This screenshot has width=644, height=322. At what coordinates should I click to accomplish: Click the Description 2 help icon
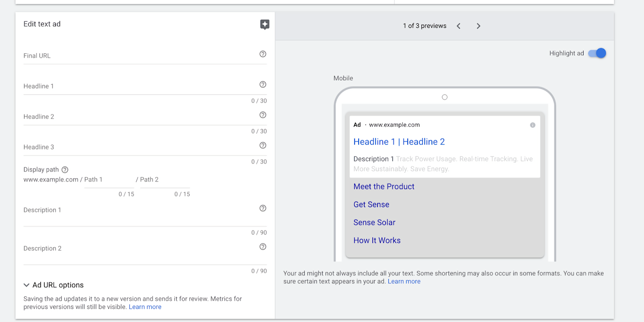pos(263,247)
